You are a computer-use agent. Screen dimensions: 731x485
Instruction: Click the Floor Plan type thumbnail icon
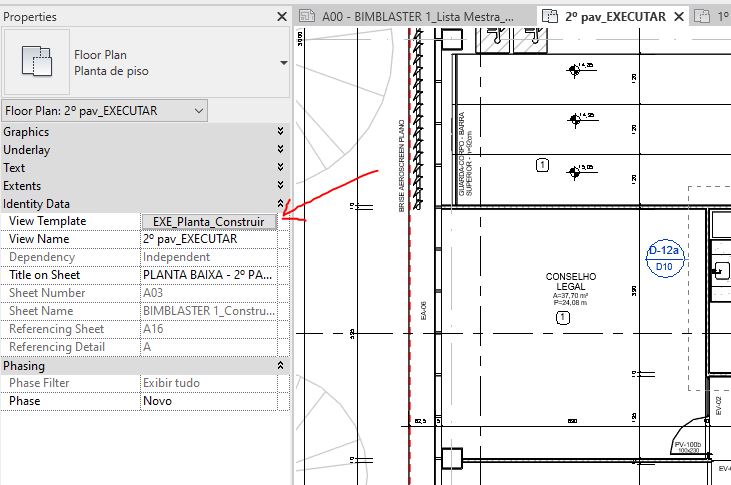tap(37, 62)
